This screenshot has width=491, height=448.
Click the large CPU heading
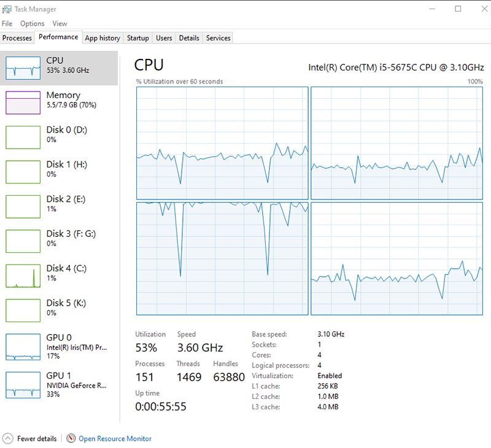(149, 65)
